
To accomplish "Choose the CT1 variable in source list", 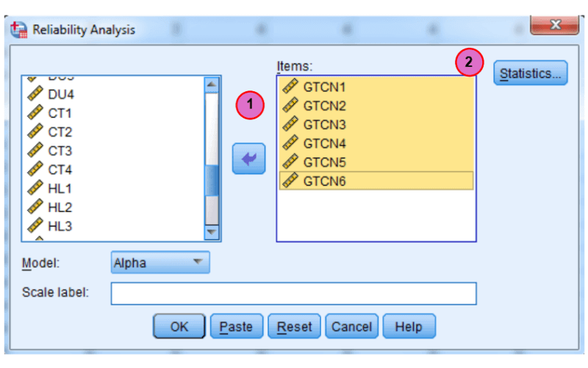I will [60, 113].
